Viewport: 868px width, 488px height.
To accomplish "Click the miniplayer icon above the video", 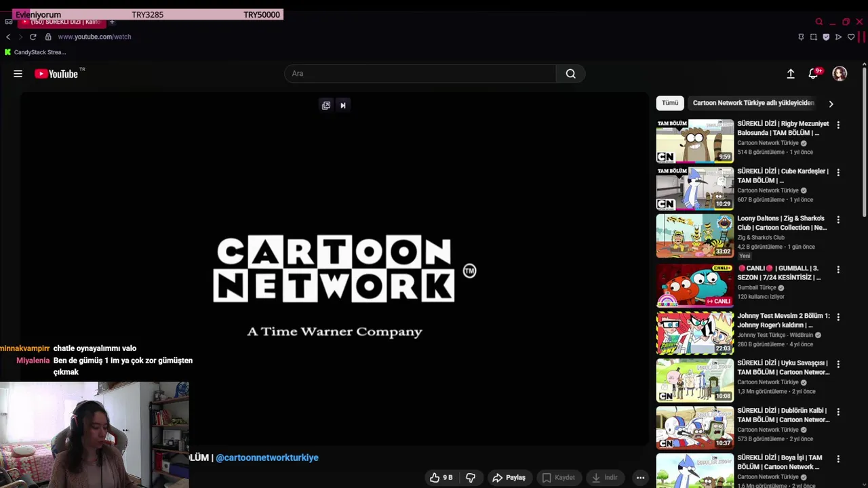I will (326, 105).
